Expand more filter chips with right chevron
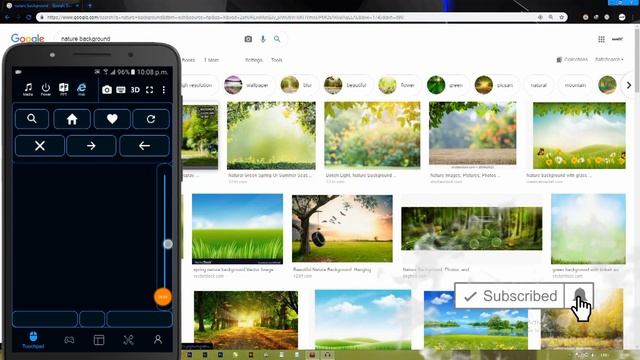 [629, 85]
